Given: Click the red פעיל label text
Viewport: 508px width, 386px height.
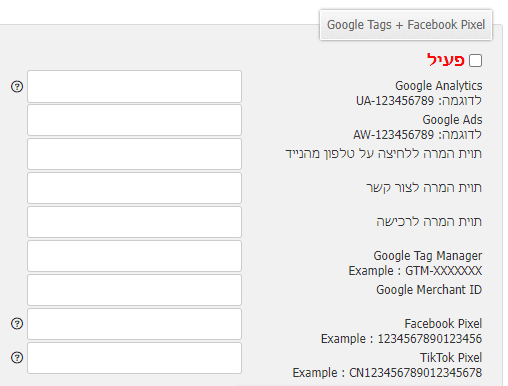Looking at the screenshot, I should click(446, 60).
